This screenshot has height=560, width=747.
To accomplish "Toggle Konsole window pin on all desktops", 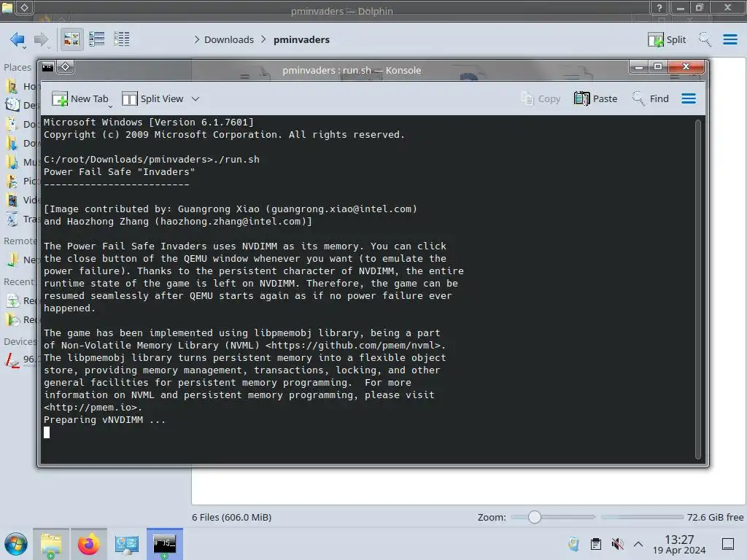I will tap(65, 67).
